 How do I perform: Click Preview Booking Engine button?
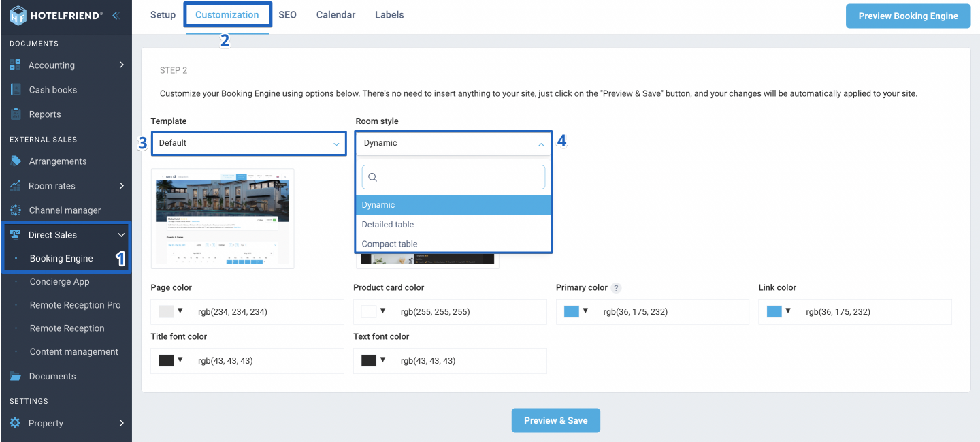pos(908,16)
